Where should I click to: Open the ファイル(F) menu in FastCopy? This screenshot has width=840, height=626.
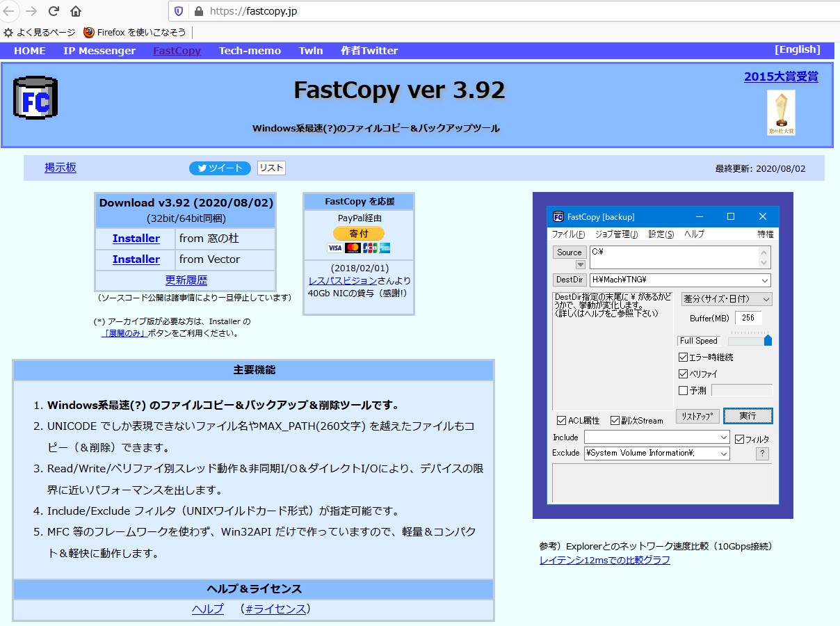click(x=568, y=234)
